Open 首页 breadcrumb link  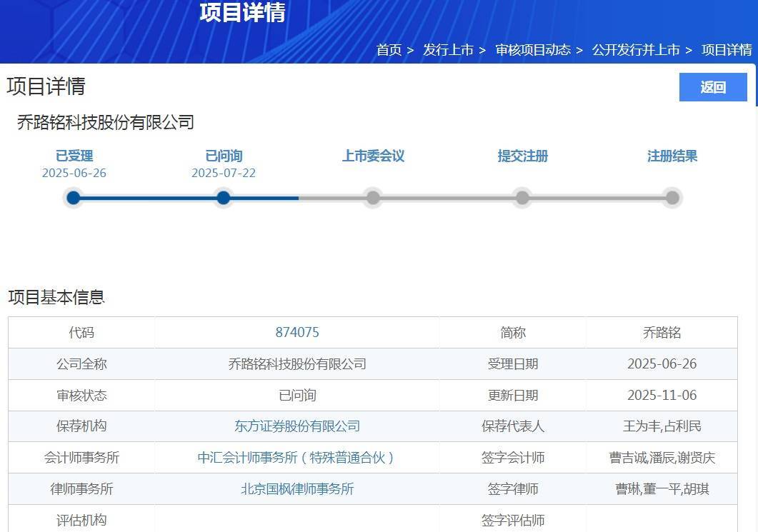(389, 50)
